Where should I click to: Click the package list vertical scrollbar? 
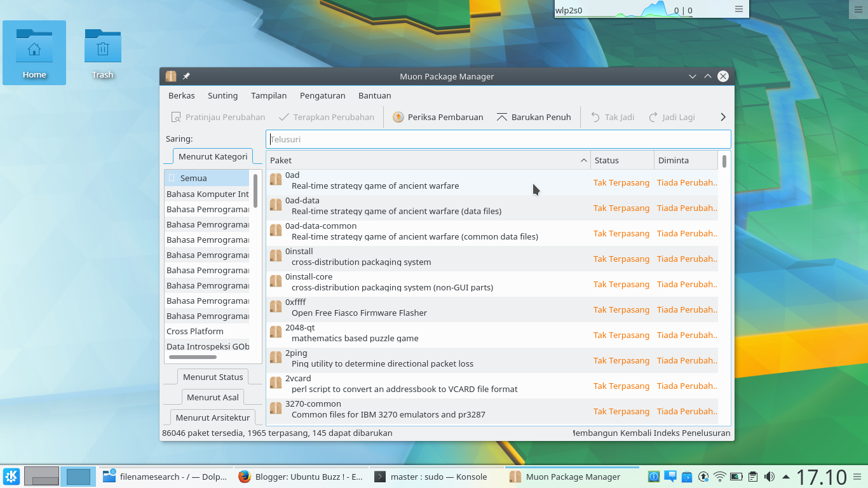(724, 161)
